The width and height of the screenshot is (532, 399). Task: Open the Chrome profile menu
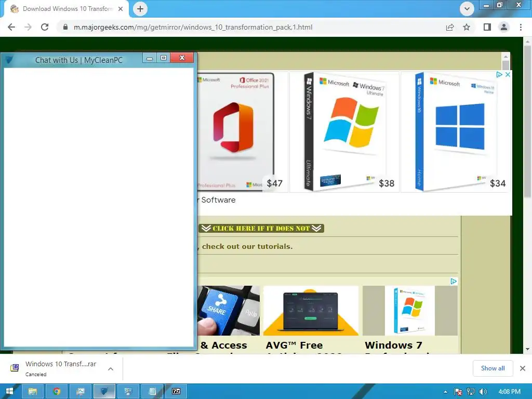point(504,27)
